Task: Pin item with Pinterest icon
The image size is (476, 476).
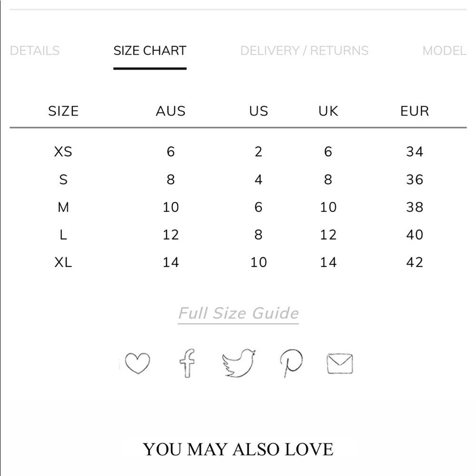Action: tap(291, 363)
